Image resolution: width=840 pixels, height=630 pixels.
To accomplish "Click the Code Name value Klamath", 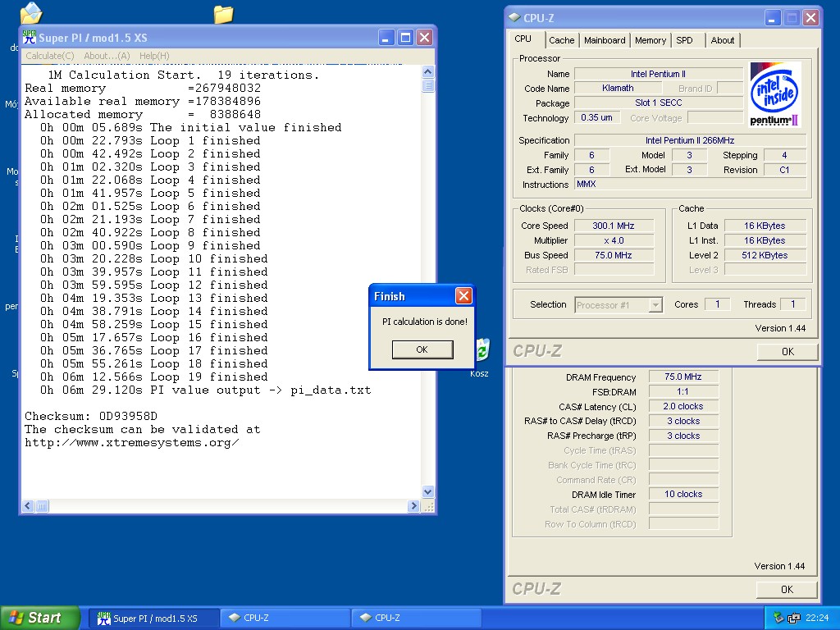I will coord(617,88).
